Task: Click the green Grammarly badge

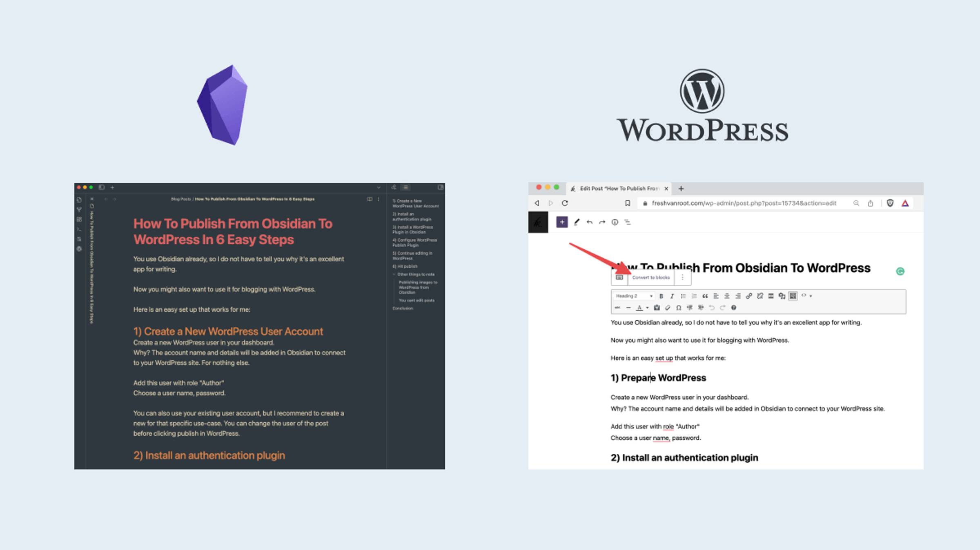Action: click(x=900, y=271)
